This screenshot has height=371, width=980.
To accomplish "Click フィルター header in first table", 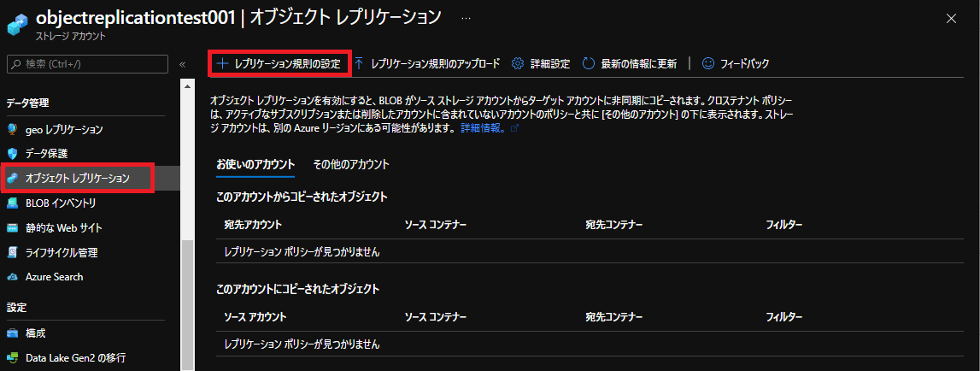I will coord(784,224).
